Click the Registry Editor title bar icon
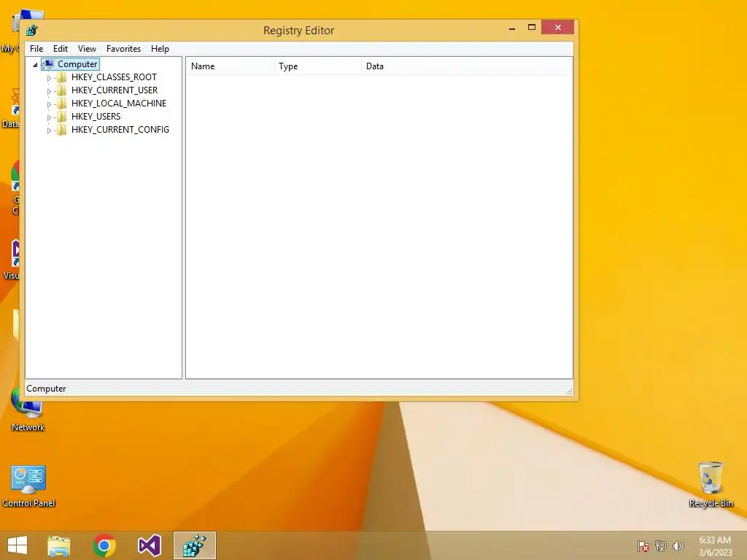Screen dimensions: 747x560 [32, 31]
